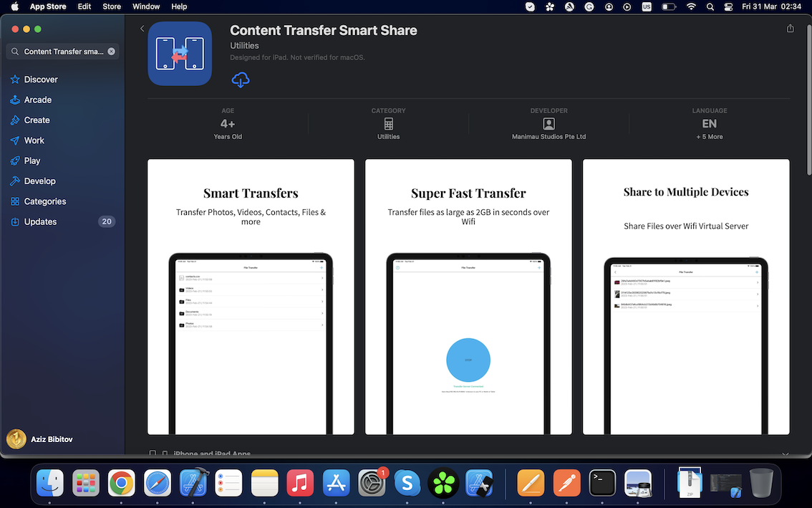Open System Preferences from the Dock
The image size is (812, 508).
coord(372,483)
